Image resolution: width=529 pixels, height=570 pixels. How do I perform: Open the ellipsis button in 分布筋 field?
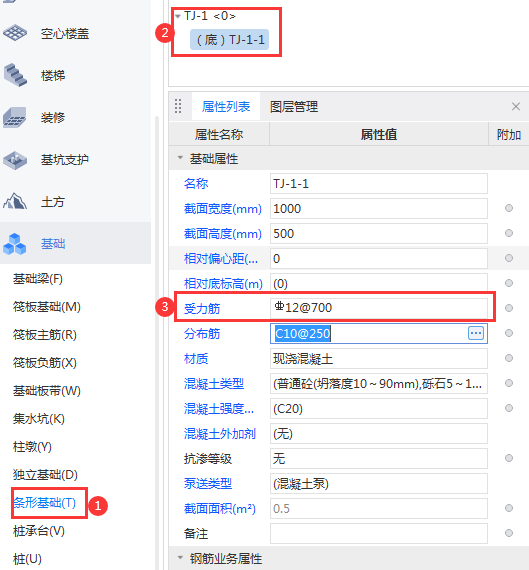click(x=476, y=333)
